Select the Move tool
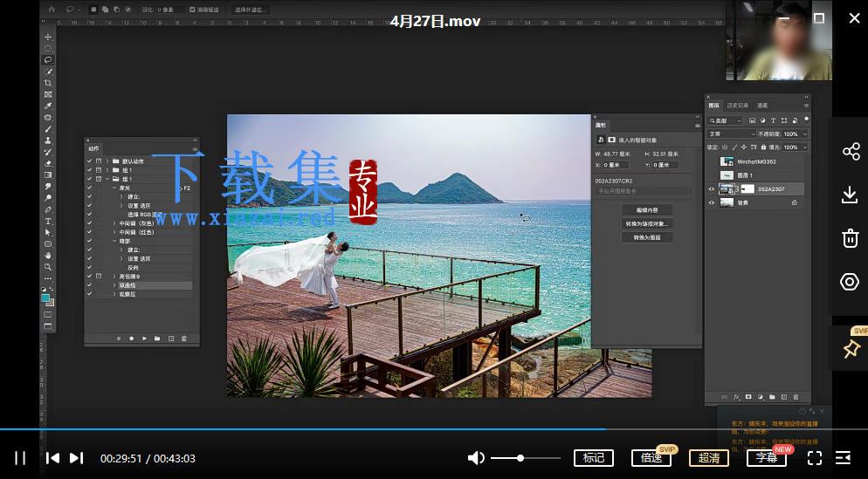868x479 pixels. click(48, 37)
